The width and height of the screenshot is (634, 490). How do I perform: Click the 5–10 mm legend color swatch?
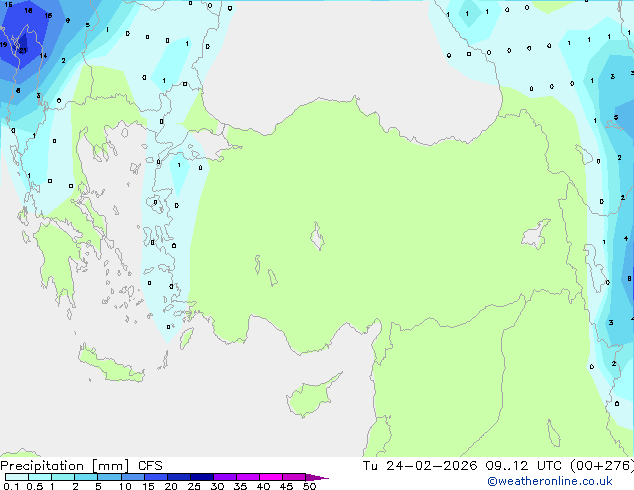tap(109, 477)
